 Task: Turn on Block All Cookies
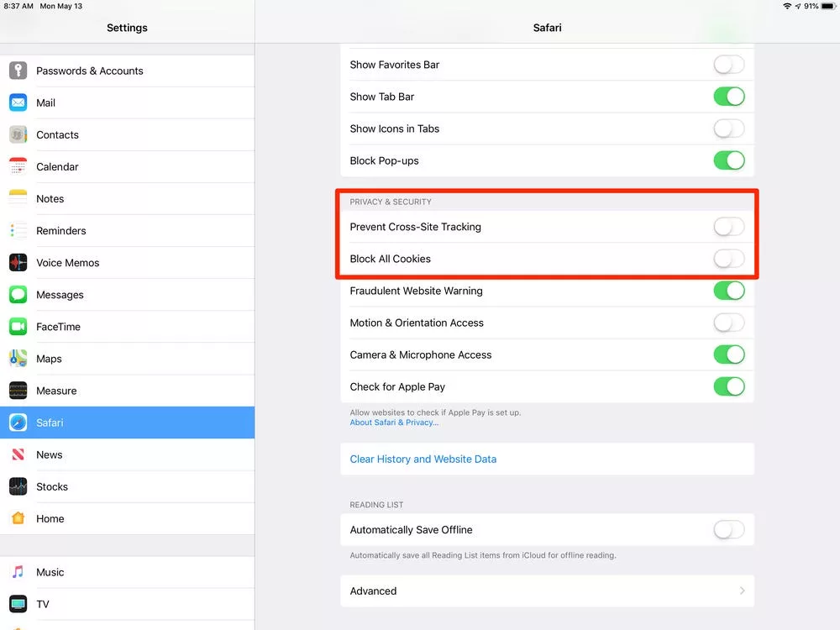(728, 259)
